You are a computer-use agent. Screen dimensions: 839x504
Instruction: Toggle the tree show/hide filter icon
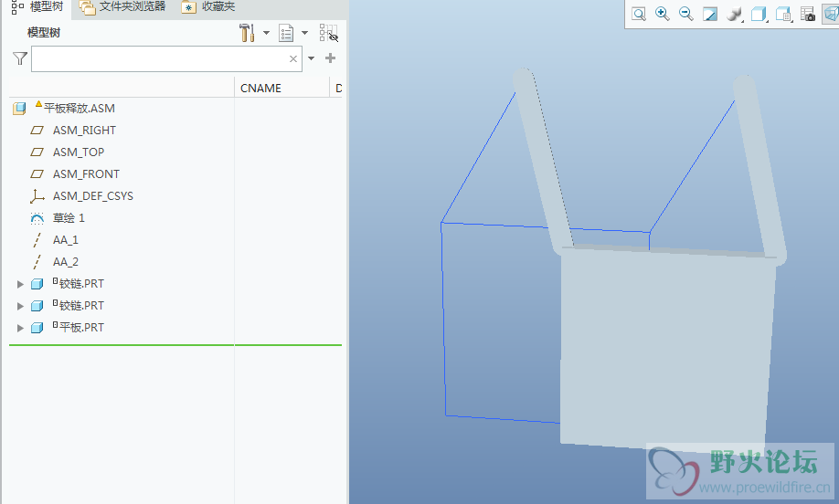tap(328, 33)
